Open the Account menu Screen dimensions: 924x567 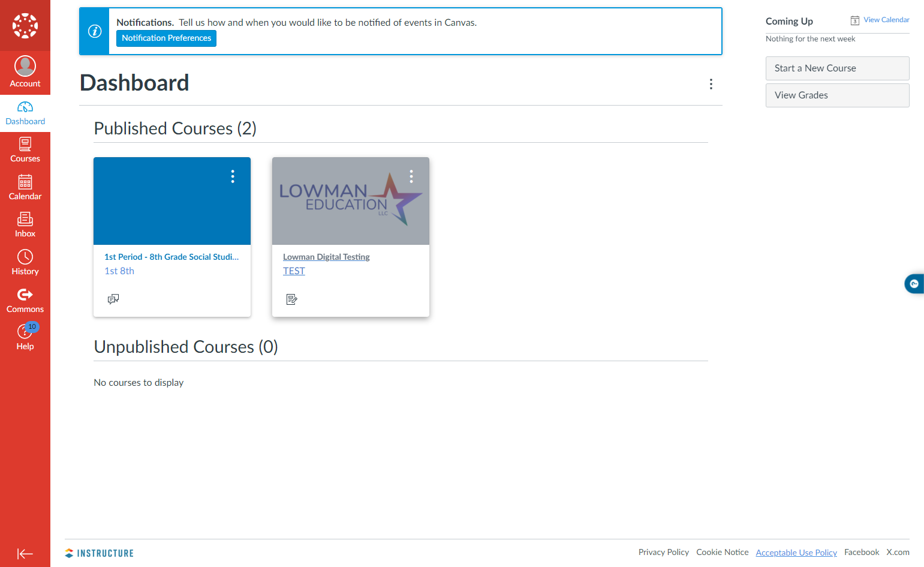[x=25, y=72]
